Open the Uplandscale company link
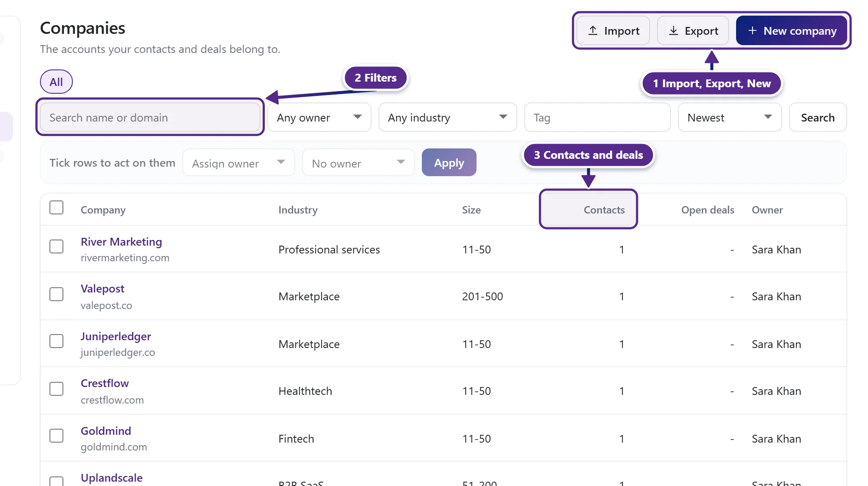868x486 pixels. coord(112,478)
